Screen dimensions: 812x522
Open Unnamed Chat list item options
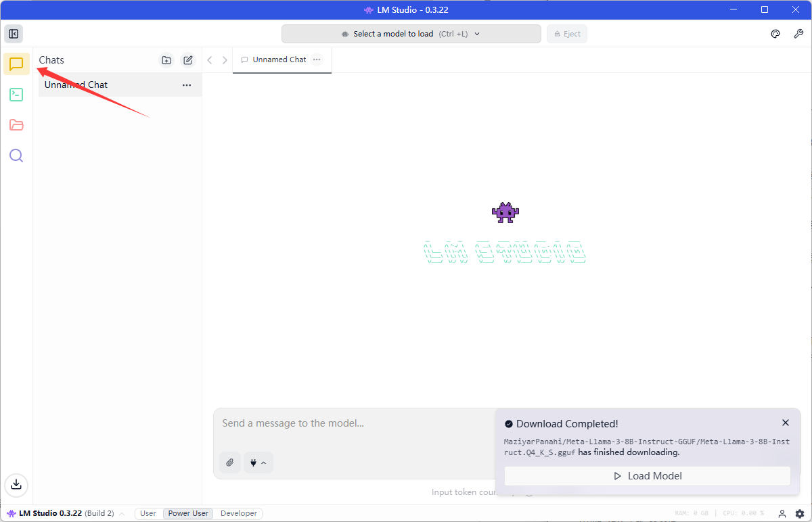point(187,85)
